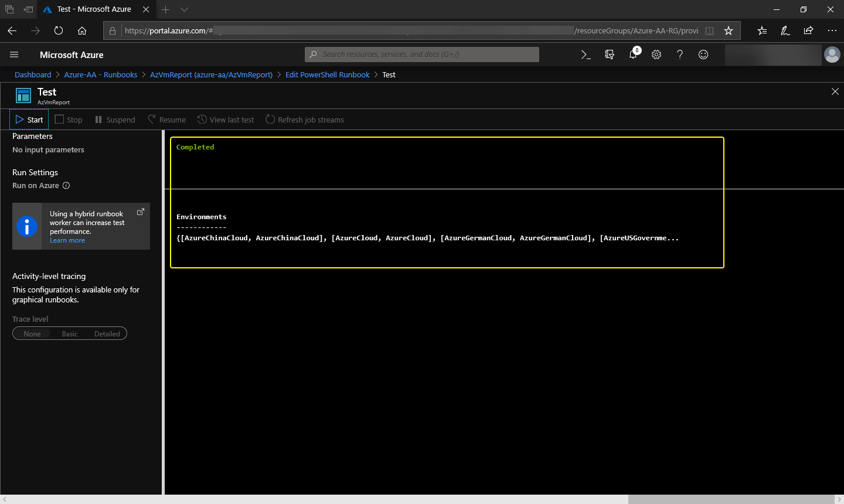This screenshot has height=504, width=844.
Task: Start the runbook test
Action: [x=29, y=120]
